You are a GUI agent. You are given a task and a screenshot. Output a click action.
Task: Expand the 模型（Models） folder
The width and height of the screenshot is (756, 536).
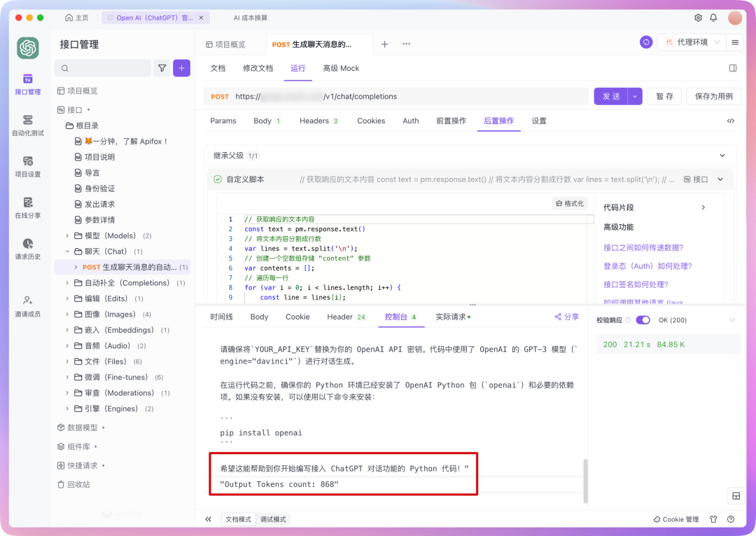(x=68, y=235)
